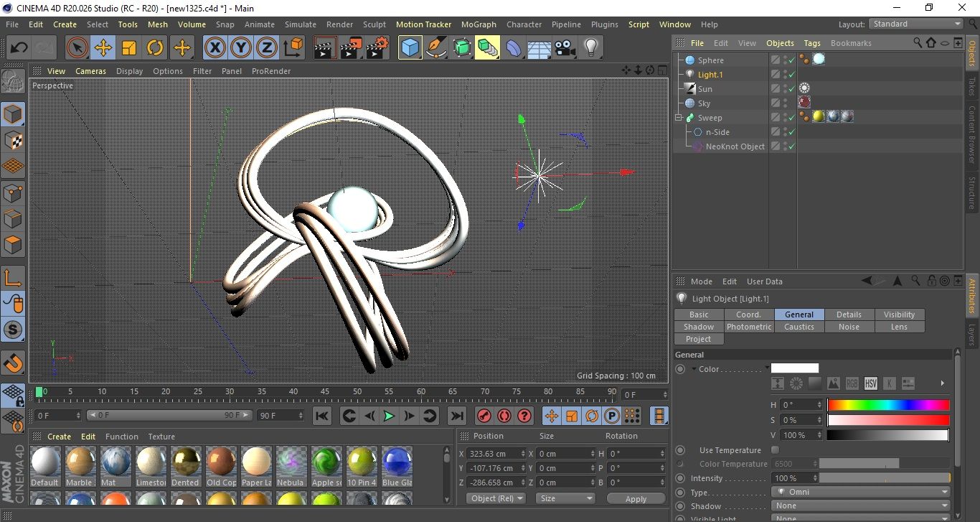The width and height of the screenshot is (980, 522).
Task: Switch to the Shadow tab
Action: click(698, 327)
